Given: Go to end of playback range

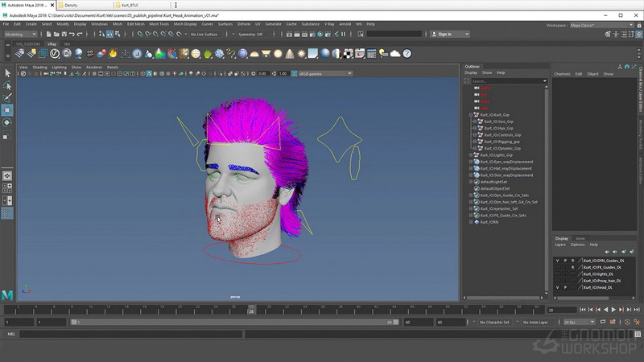Looking at the screenshot, I should (x=637, y=310).
